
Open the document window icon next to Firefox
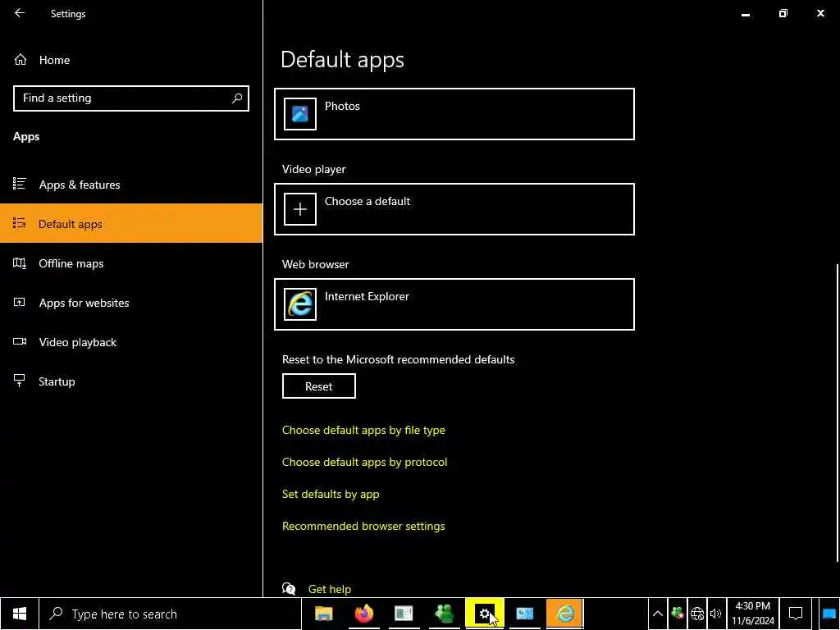404,614
